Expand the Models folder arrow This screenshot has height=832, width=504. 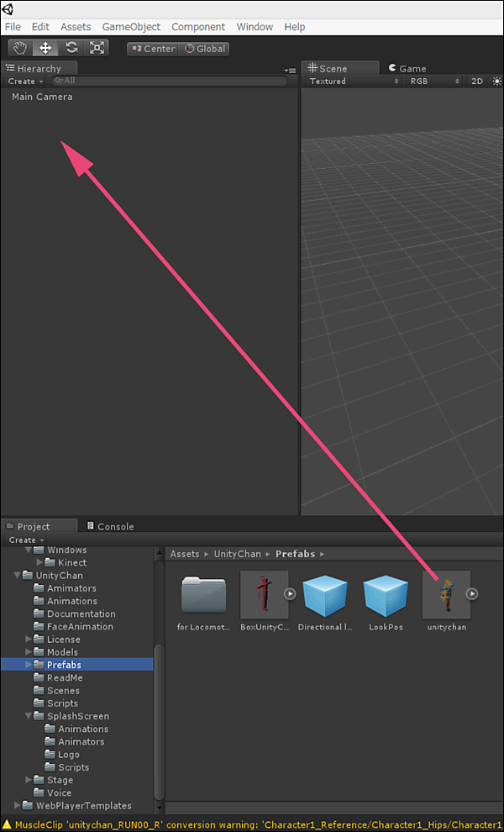pos(29,652)
